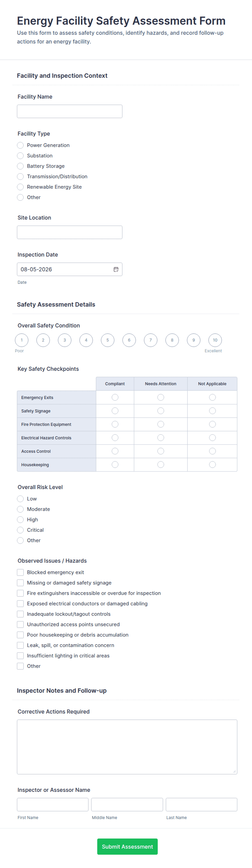Click the Facility Name text field
This screenshot has width=252, height=868.
(70, 111)
